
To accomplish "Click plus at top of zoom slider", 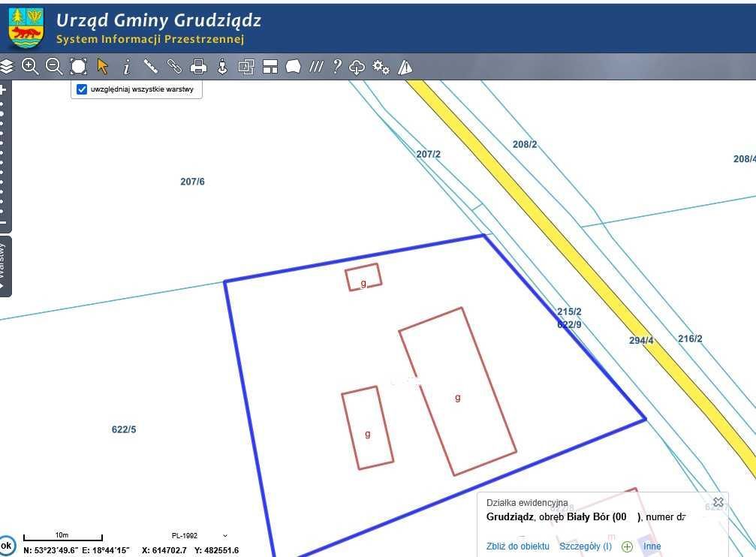I will 2,89.
